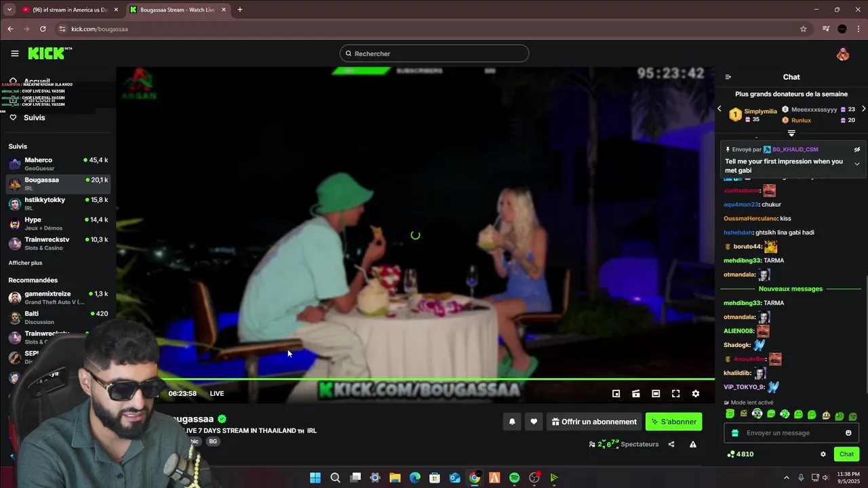
Task: Expand the pinned message chevron
Action: tap(856, 164)
